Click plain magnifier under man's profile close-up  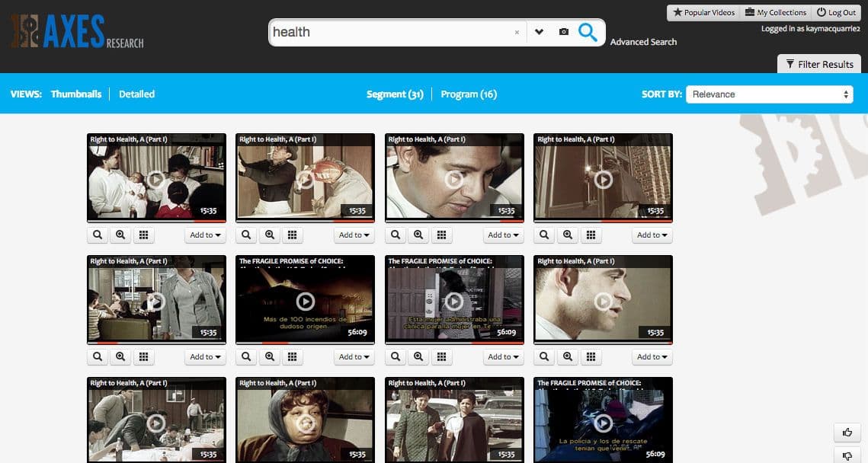tap(544, 357)
